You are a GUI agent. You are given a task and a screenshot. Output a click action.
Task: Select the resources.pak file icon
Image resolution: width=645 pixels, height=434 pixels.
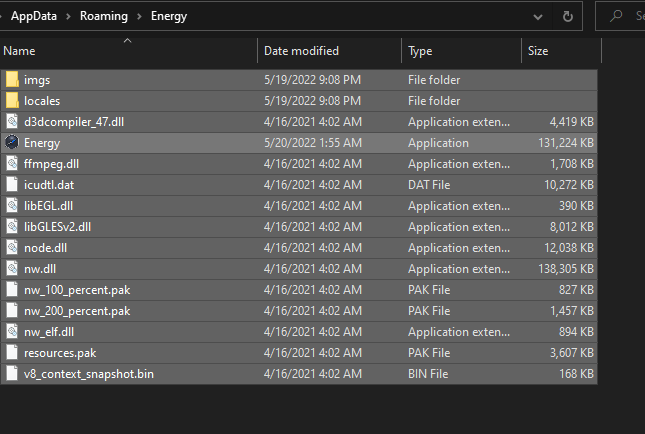pyautogui.click(x=12, y=353)
